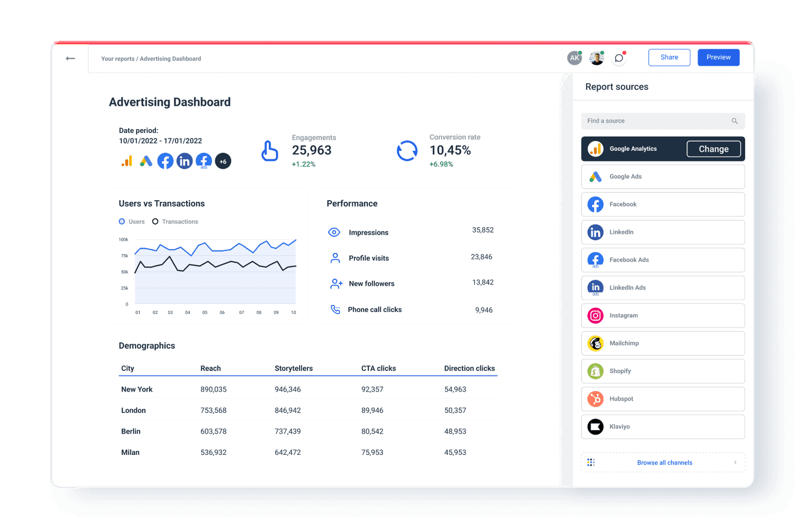805x532 pixels.
Task: Click the Shopify channel icon
Action: click(595, 371)
